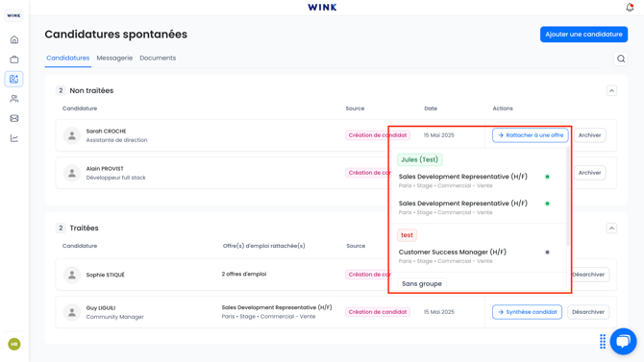
Task: Open Synthèse candidat for Guy LIGUILI
Action: coord(528,312)
